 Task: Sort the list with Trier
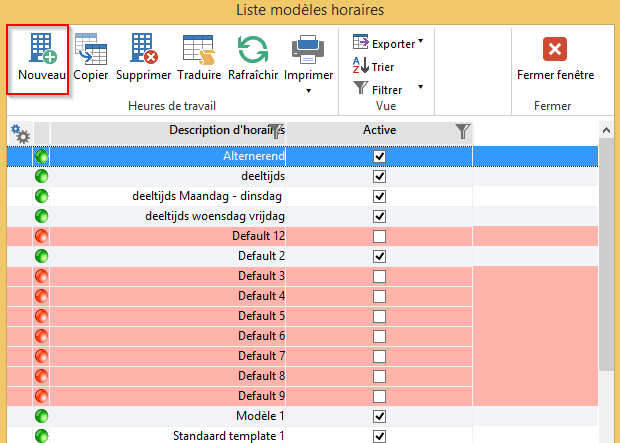point(374,66)
